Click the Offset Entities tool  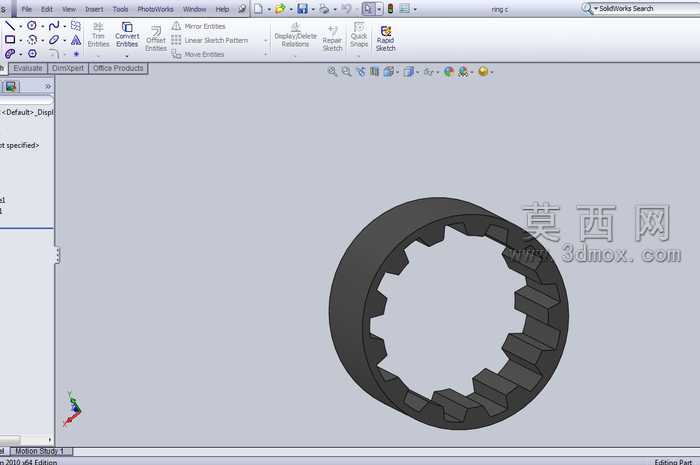coord(156,38)
